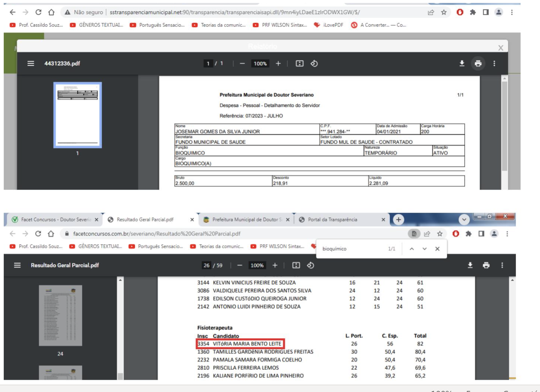
Task: Open the iLovePDF bookmark
Action: click(329, 25)
